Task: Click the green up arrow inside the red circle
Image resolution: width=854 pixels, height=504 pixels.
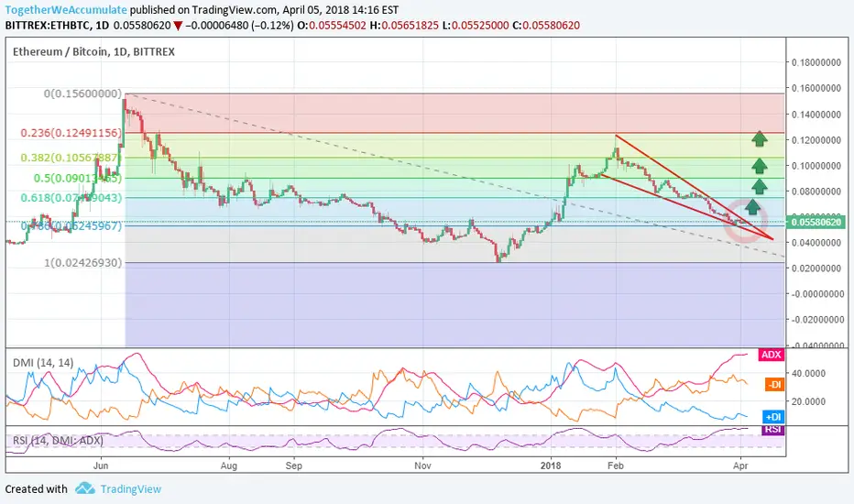Action: 752,206
